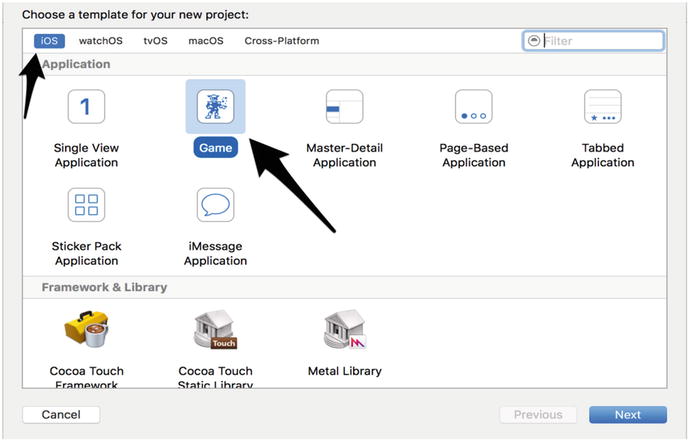This screenshot has width=690, height=442.
Task: Click the 'iMessage Application' label text
Action: 216,254
